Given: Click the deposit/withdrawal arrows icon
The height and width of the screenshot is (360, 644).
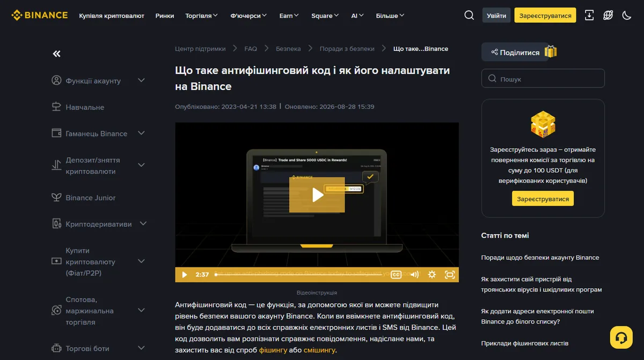Looking at the screenshot, I should tap(56, 165).
